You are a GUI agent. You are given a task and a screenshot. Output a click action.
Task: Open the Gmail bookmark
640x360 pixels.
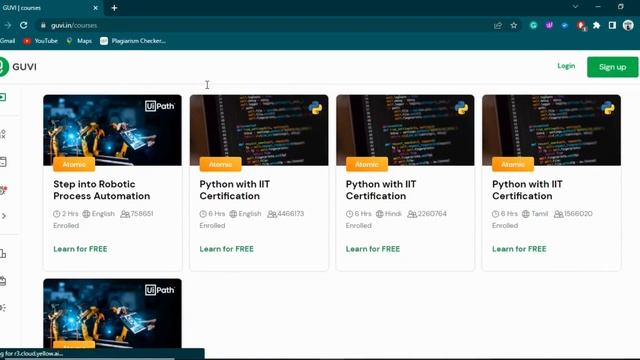[x=8, y=41]
